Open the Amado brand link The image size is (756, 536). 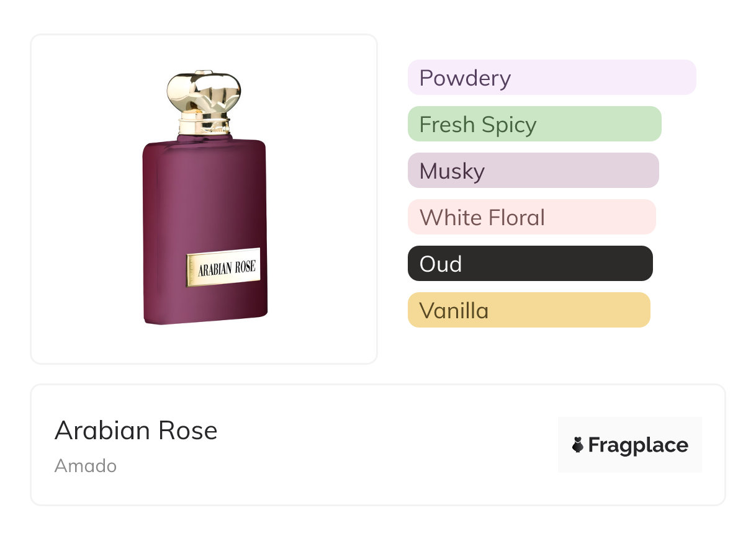click(86, 465)
